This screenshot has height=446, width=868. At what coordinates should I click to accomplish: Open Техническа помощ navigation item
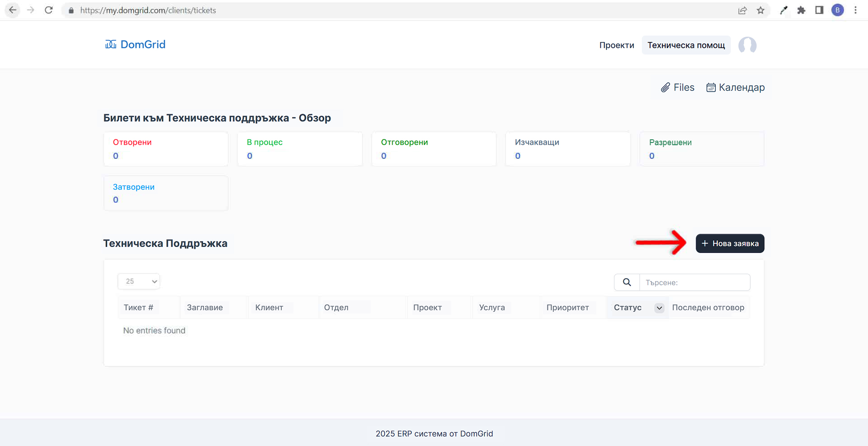[686, 45]
